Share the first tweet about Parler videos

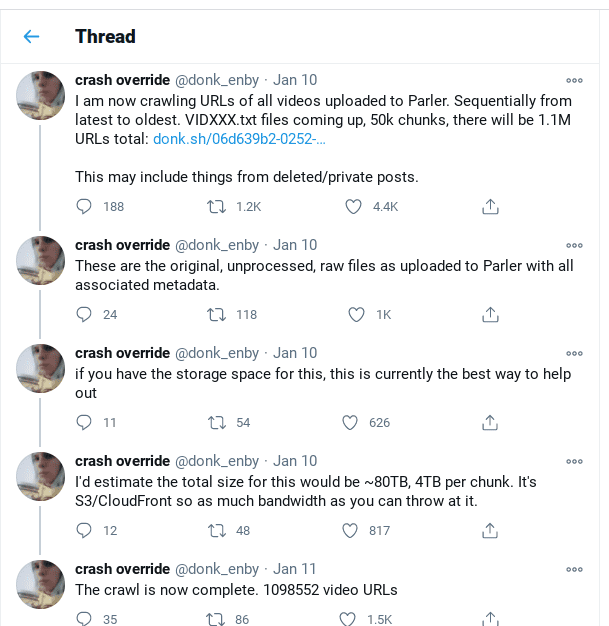pyautogui.click(x=490, y=206)
